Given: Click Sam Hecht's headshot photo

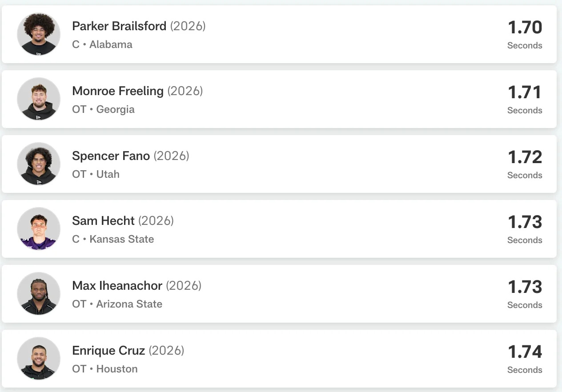Looking at the screenshot, I should [39, 229].
